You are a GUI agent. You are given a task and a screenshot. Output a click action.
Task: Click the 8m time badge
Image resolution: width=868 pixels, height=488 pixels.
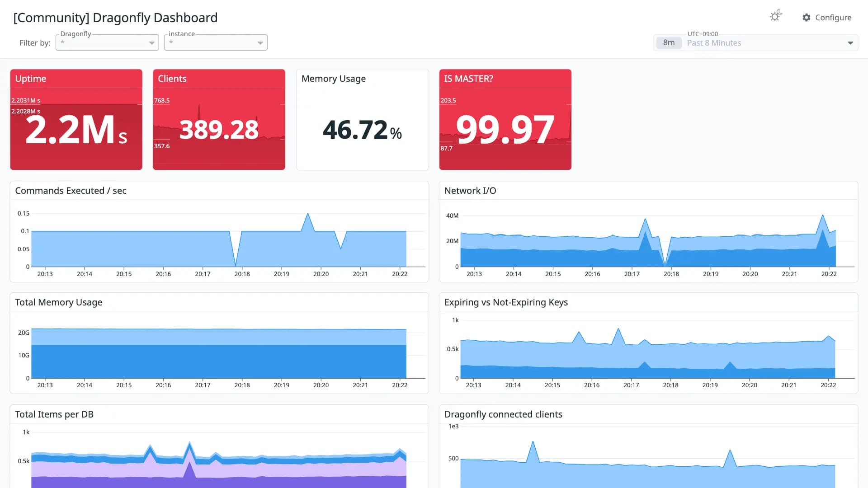point(669,43)
